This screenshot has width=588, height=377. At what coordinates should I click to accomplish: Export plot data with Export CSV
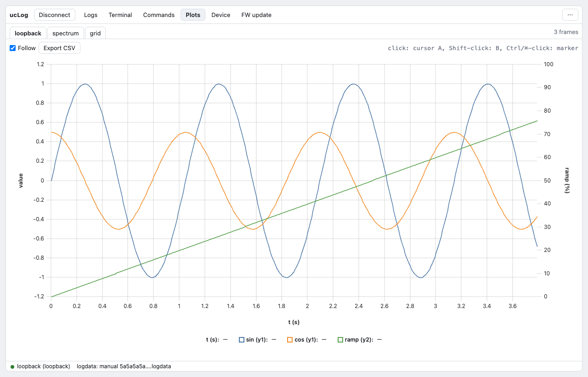59,48
